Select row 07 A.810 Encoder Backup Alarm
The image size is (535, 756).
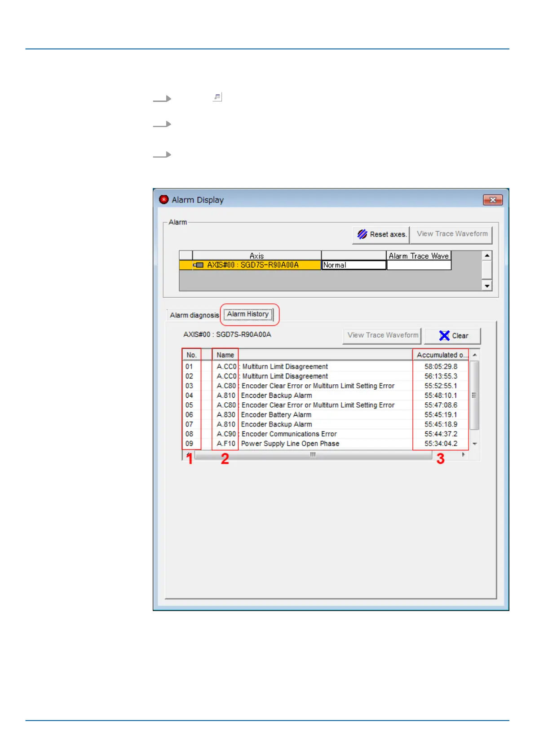pyautogui.click(x=326, y=424)
